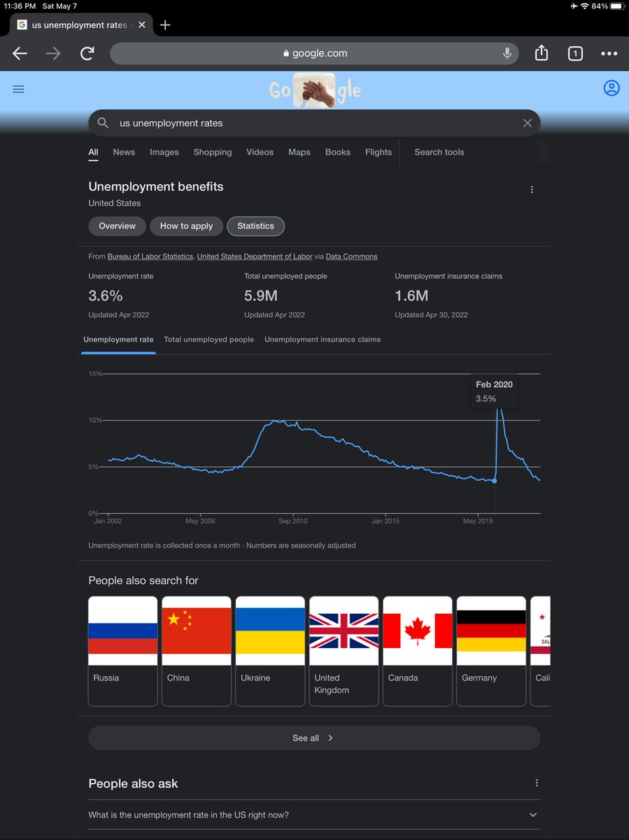Open the browser three-dot menu

pos(609,53)
